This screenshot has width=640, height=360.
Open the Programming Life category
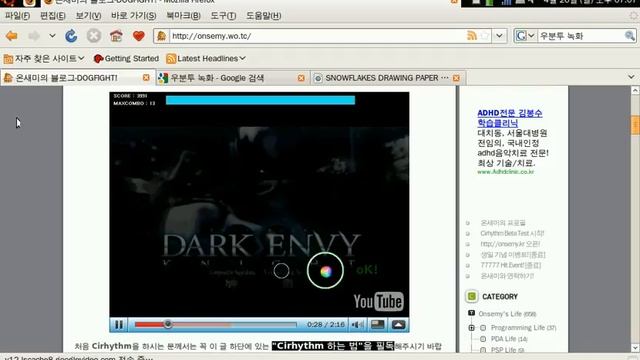coord(523,328)
